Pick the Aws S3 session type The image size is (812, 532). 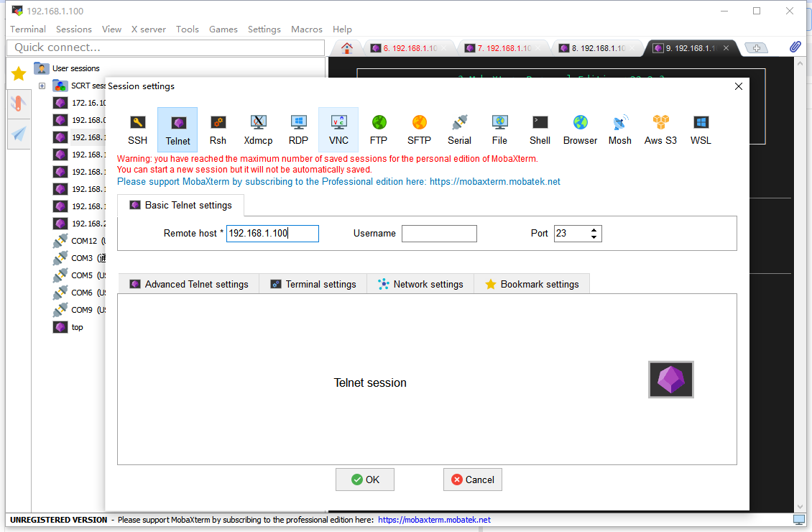tap(660, 129)
